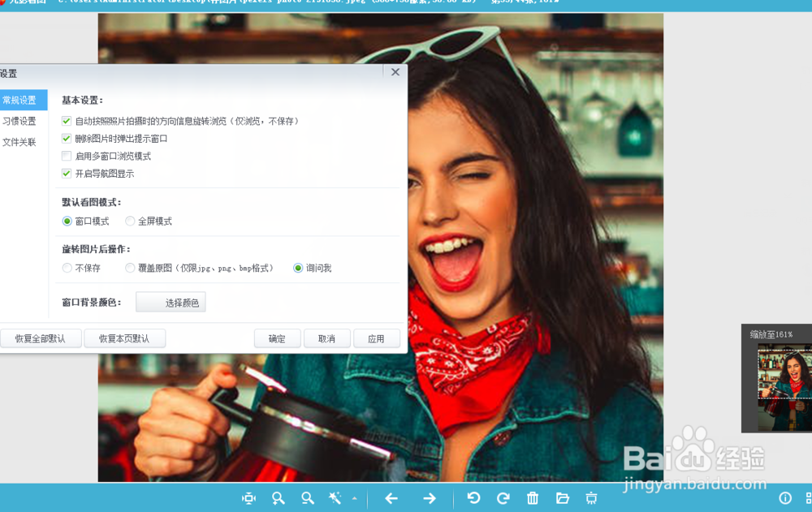Click the 缩放至161% label
Screen dimensions: 812x512
point(771,334)
